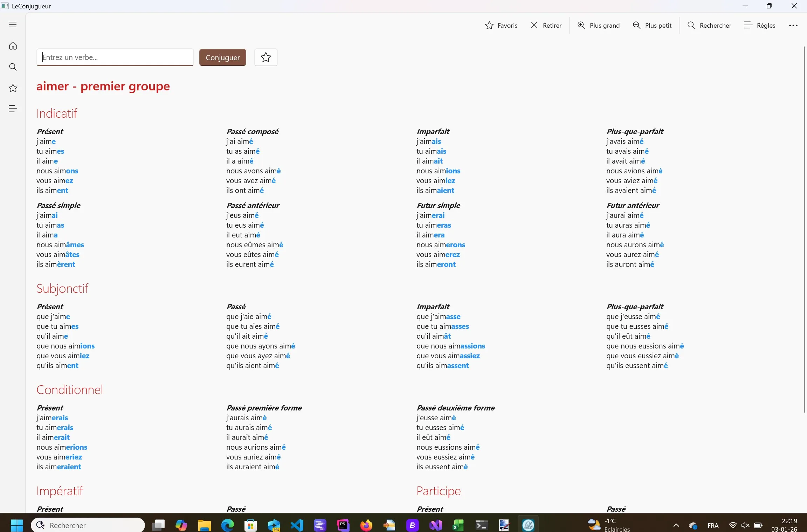Click Favoris in the top toolbar
The width and height of the screenshot is (807, 532).
[501, 25]
